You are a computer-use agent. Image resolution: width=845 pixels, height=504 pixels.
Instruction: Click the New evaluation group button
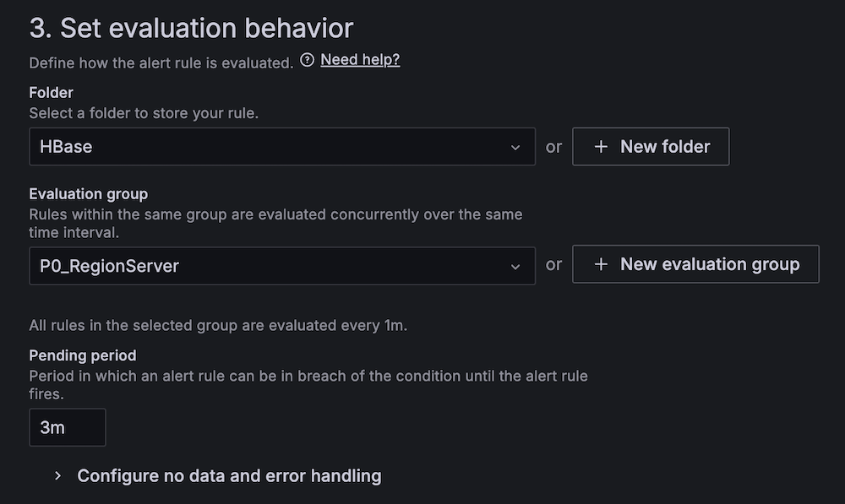695,263
